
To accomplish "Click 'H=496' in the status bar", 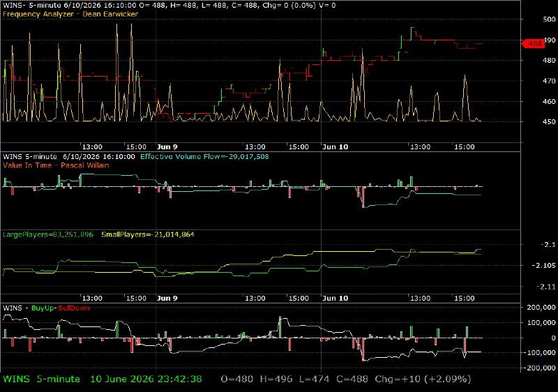I will 276,379.
